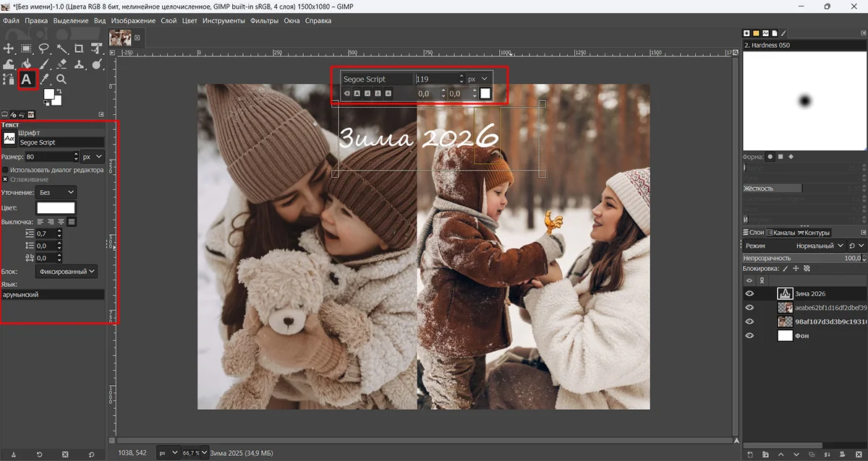Select the Bucket Fill tool

[26, 64]
